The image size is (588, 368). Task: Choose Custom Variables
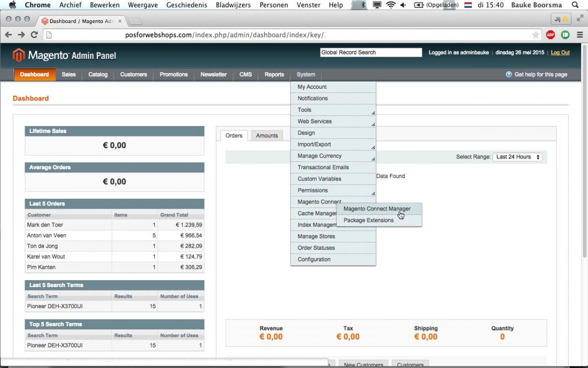point(333,179)
